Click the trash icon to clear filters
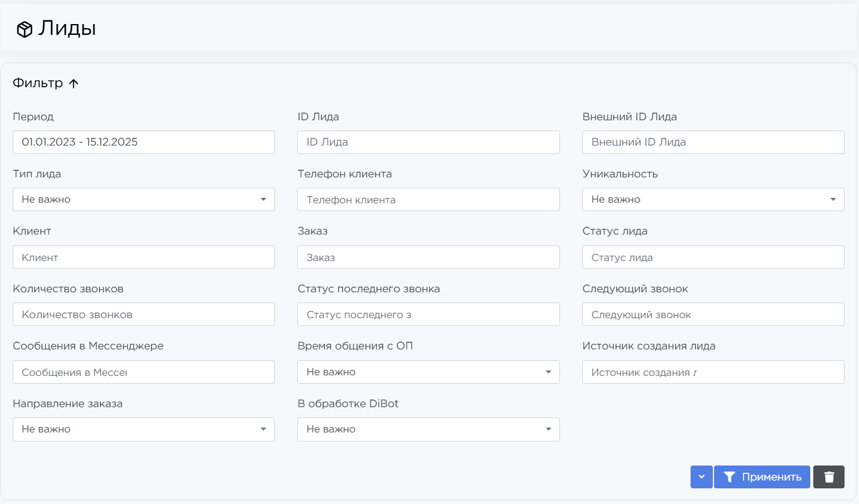The width and height of the screenshot is (859, 504). click(x=828, y=477)
